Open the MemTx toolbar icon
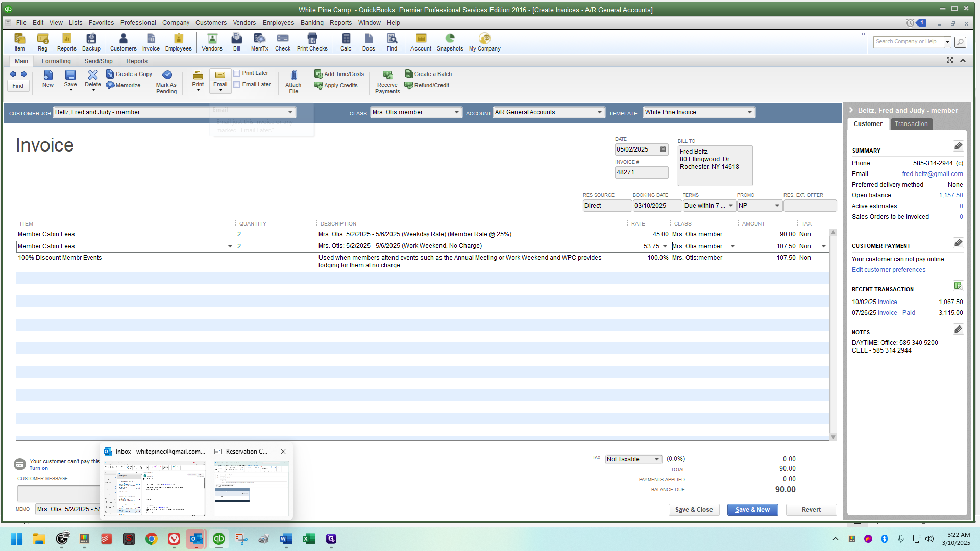 (x=259, y=42)
